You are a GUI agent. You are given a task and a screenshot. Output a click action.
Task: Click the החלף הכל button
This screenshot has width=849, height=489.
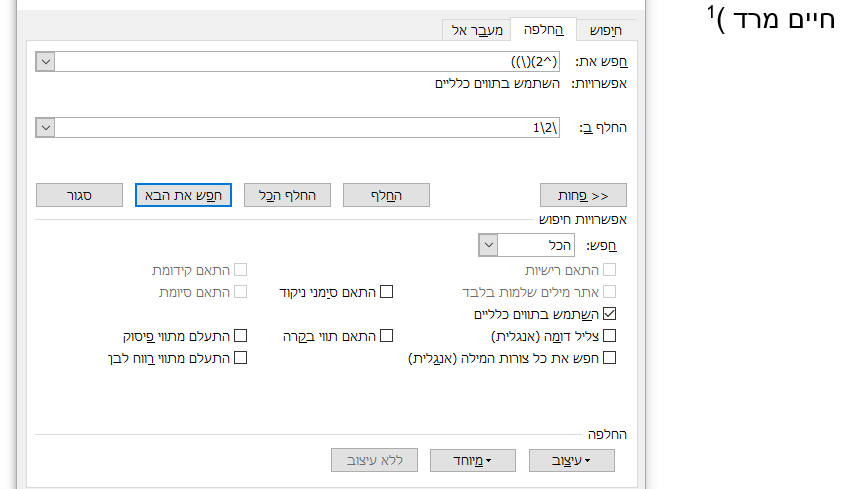click(287, 195)
